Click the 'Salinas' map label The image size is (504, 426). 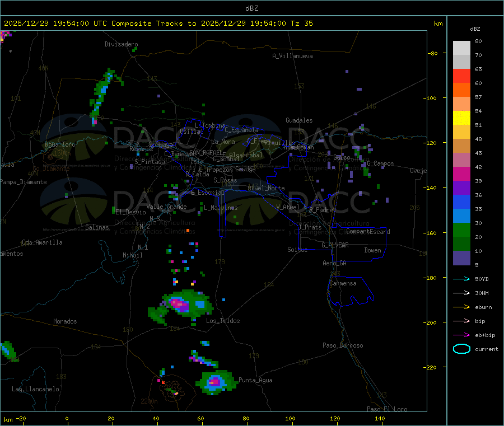coord(97,227)
